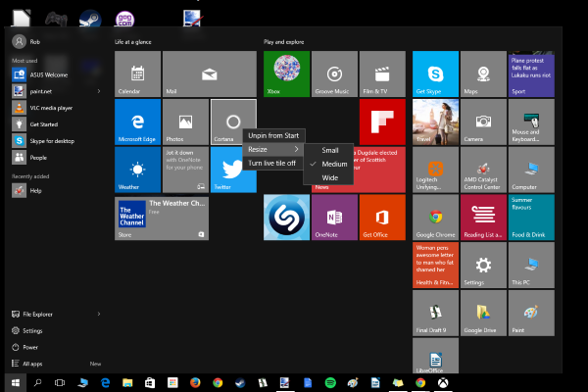Open the Sport news tile
Screen dimensions: 588x392
click(531, 73)
